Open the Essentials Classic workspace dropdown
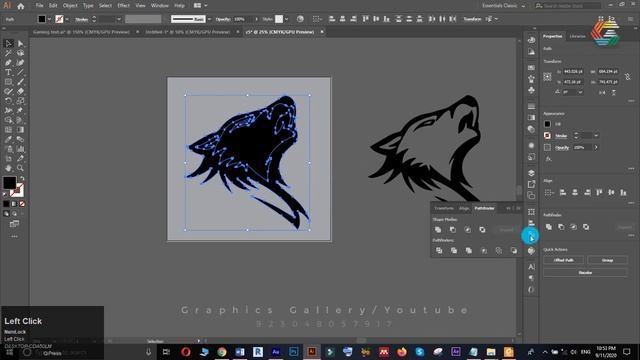This screenshot has height=360, width=640. pyautogui.click(x=504, y=6)
